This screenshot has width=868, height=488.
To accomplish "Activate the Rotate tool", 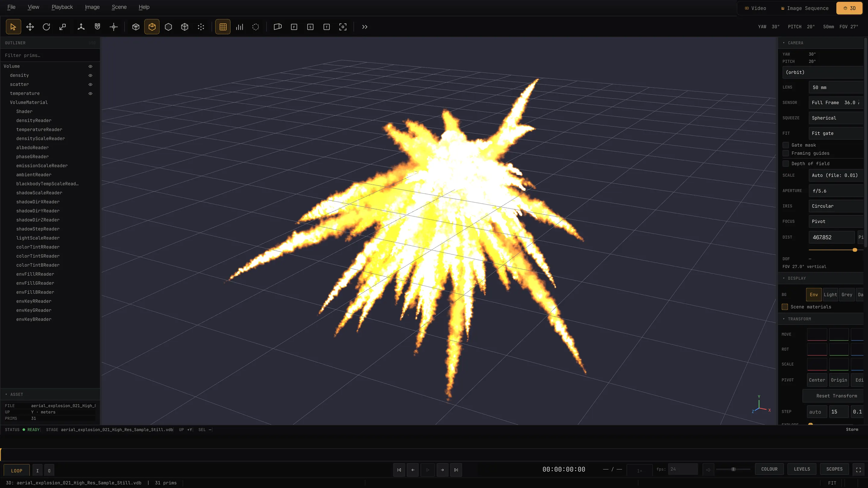I will [x=46, y=27].
